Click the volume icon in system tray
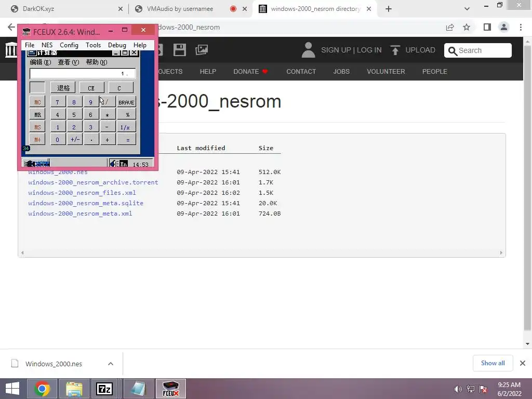This screenshot has width=532, height=399. (x=458, y=389)
